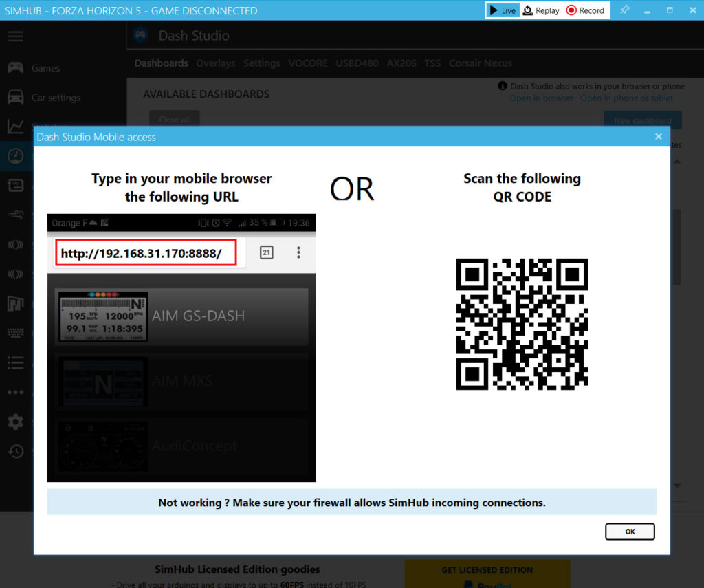Viewport: 704px width, 588px height.
Task: Close the Dash Studio Mobile access dialog
Action: pos(658,137)
